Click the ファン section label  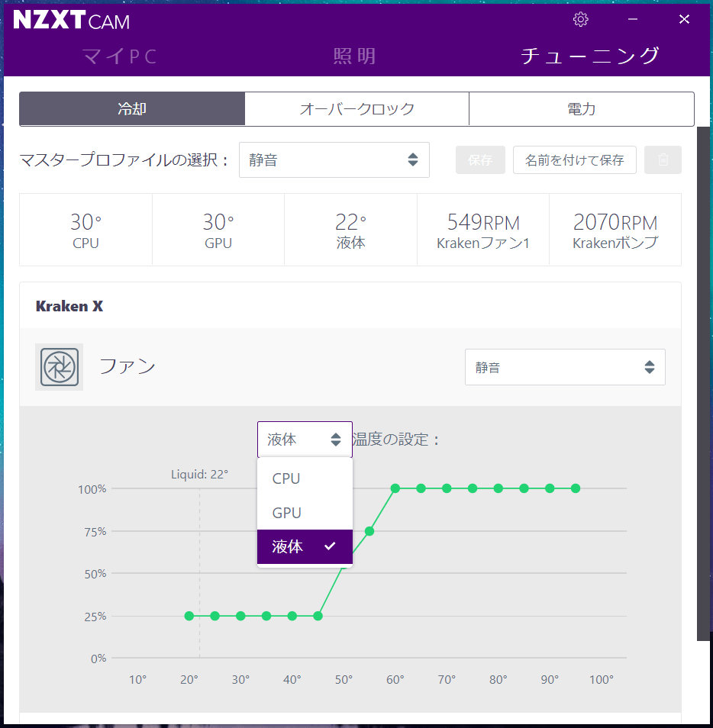click(127, 366)
